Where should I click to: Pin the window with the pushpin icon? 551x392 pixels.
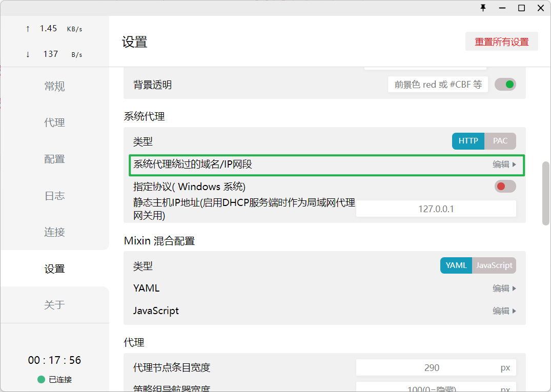[x=483, y=8]
